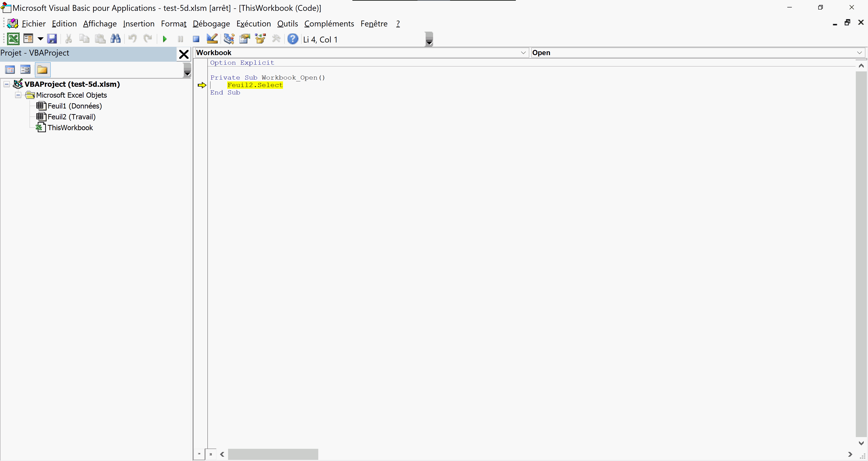This screenshot has height=461, width=868.
Task: Open the Open procedure dropdown
Action: [x=859, y=53]
